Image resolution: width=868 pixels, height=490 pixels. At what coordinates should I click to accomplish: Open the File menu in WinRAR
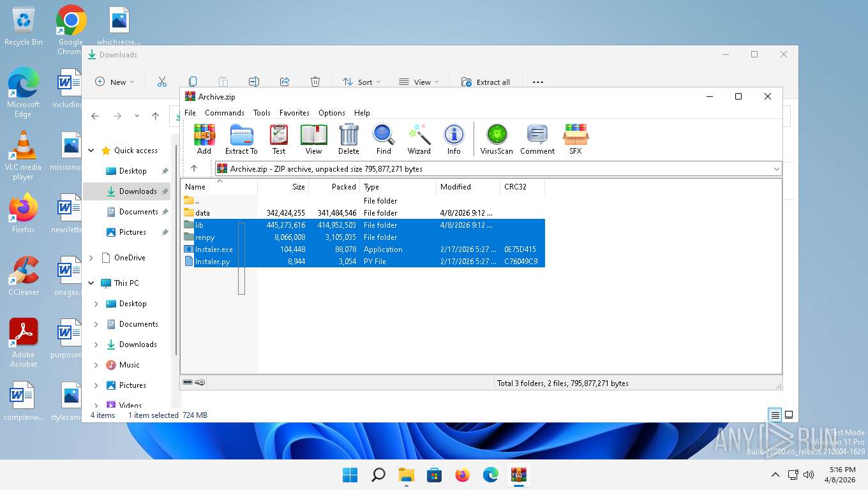point(190,112)
